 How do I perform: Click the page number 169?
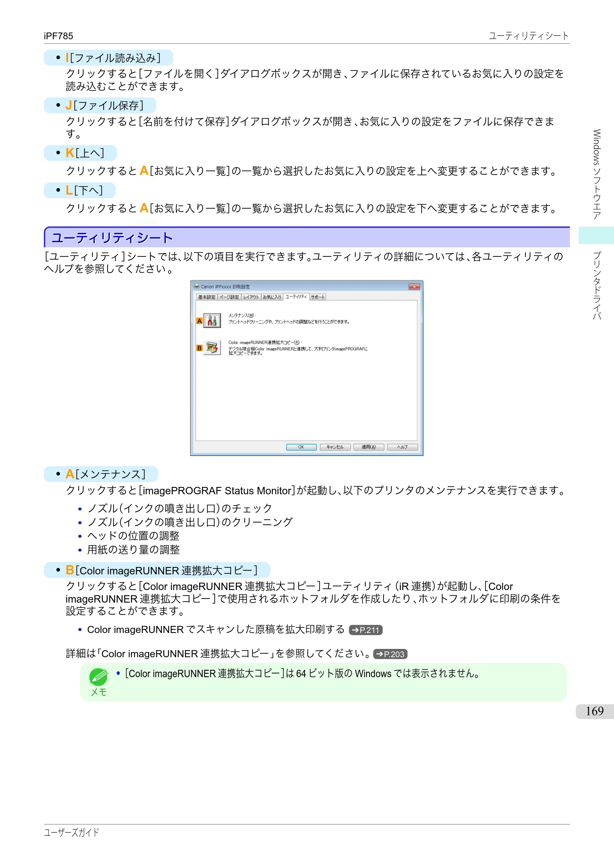[594, 711]
